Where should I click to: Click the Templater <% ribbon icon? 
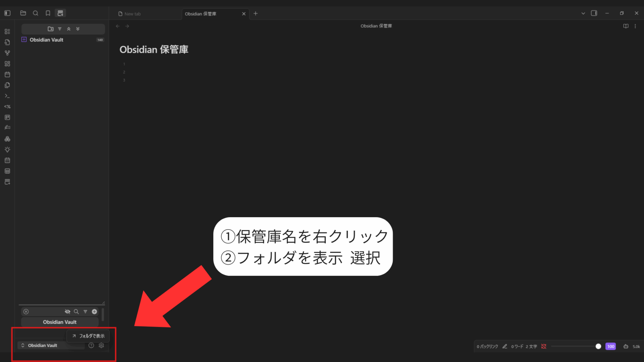(7, 107)
